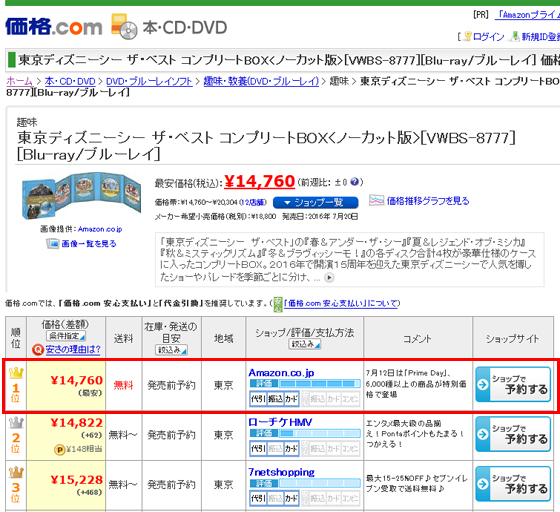560x512 pixels.
Task: Click the person icon beside 新規ID登録
Action: coord(516,36)
